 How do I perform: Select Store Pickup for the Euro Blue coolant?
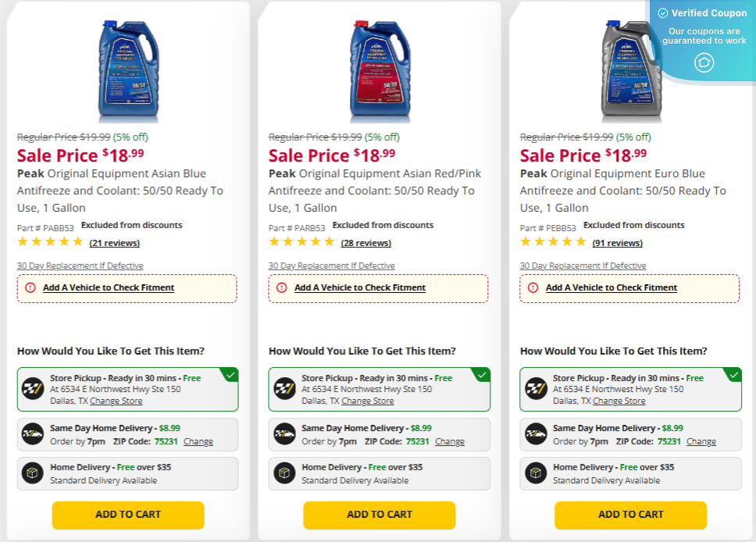tap(629, 389)
